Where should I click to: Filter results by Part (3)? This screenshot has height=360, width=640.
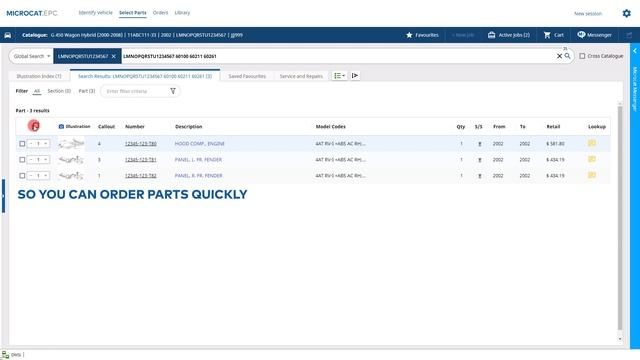87,91
